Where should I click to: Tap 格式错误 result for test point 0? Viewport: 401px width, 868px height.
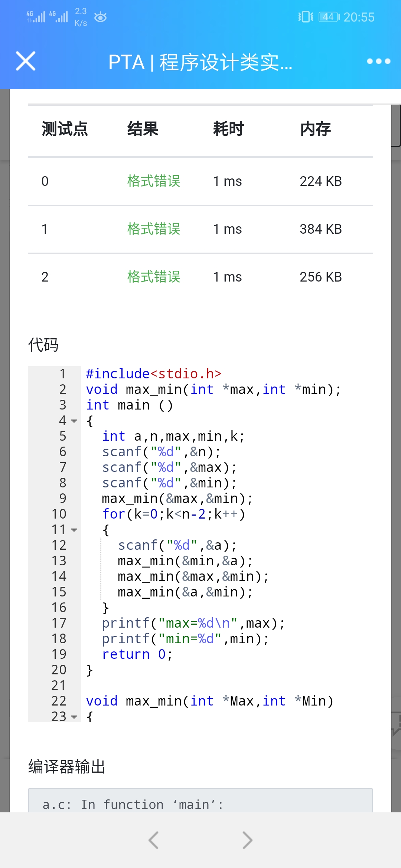pos(154,181)
